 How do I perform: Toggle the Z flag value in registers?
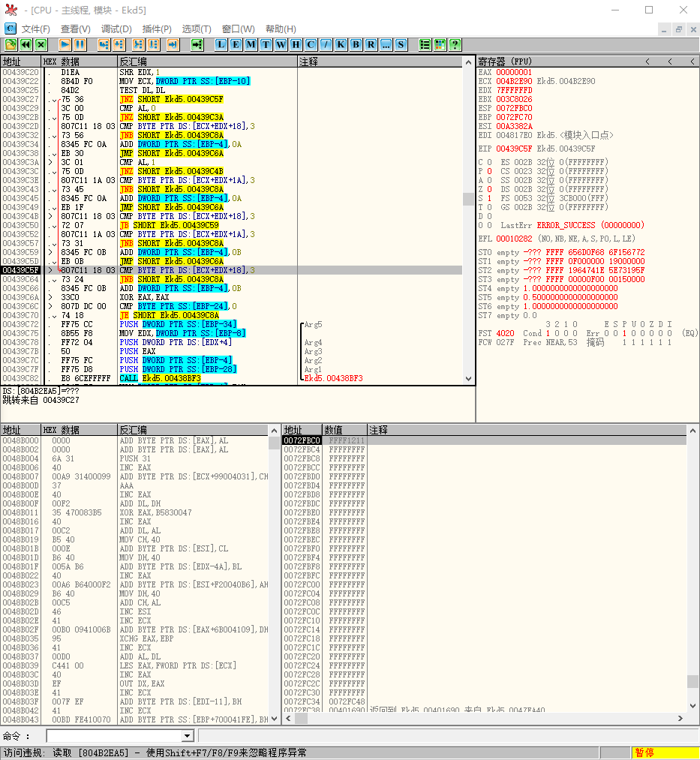pos(489,189)
